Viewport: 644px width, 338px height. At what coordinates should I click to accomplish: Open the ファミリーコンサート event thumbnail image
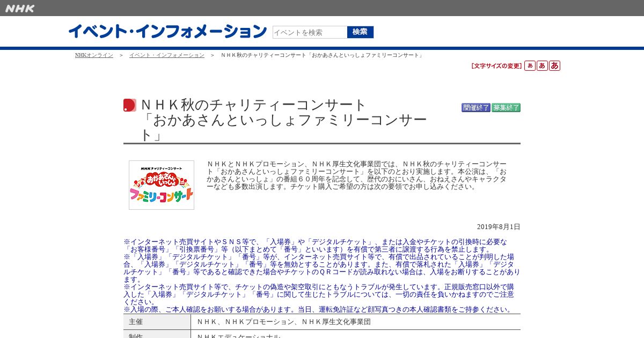coord(162,185)
